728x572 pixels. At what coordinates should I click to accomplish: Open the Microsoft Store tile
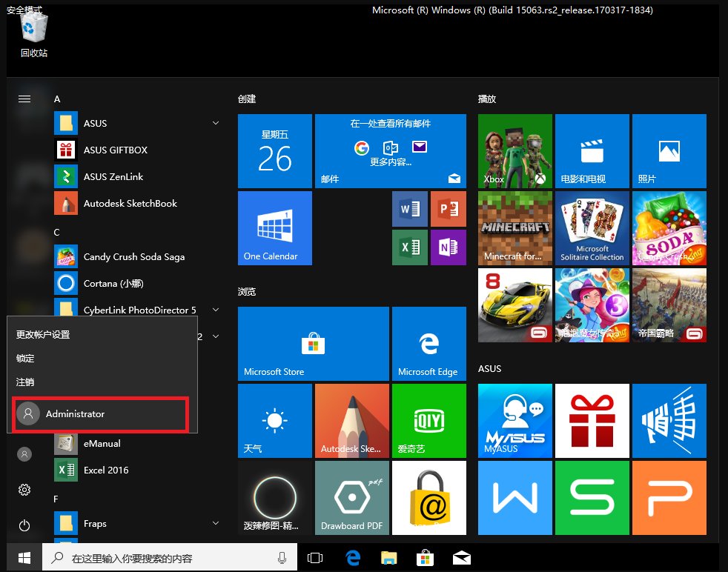[313, 344]
